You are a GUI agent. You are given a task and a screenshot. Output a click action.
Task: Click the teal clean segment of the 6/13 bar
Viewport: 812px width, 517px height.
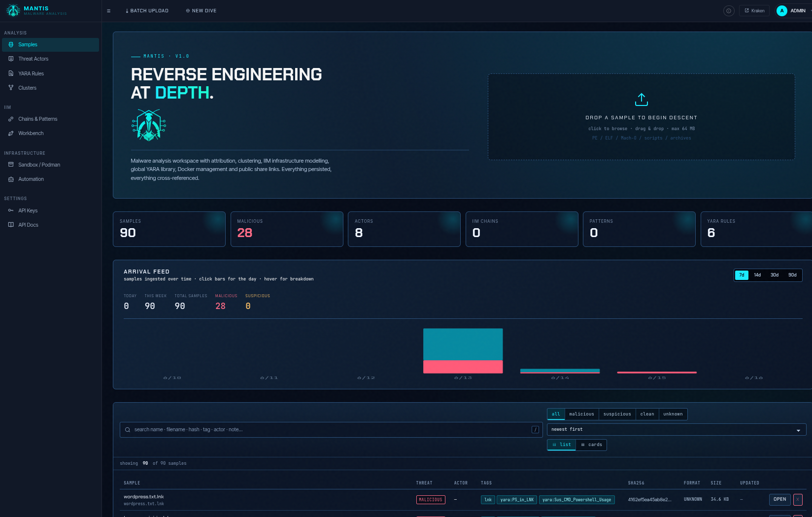coord(463,345)
